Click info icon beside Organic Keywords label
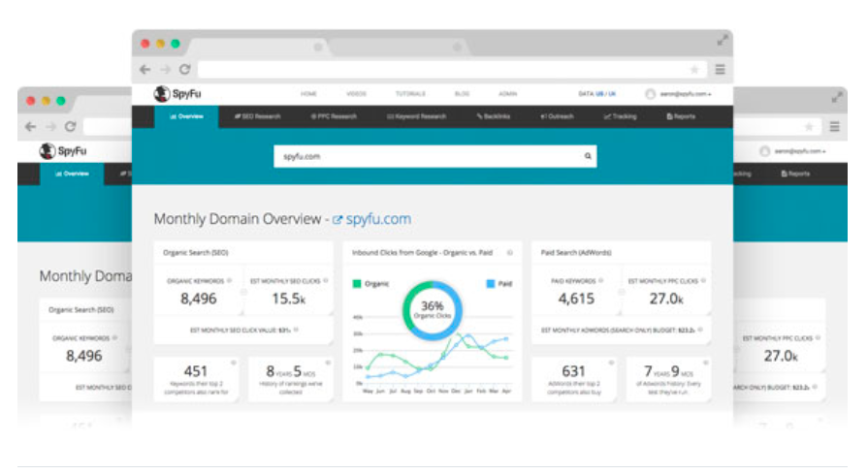This screenshot has width=868, height=475. 229,281
